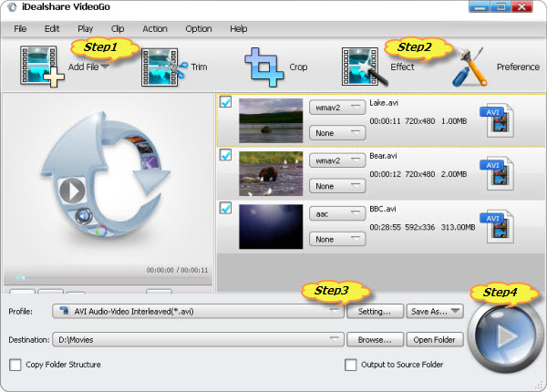Click the 313.00MB file size text
The width and height of the screenshot is (547, 392).
click(458, 227)
